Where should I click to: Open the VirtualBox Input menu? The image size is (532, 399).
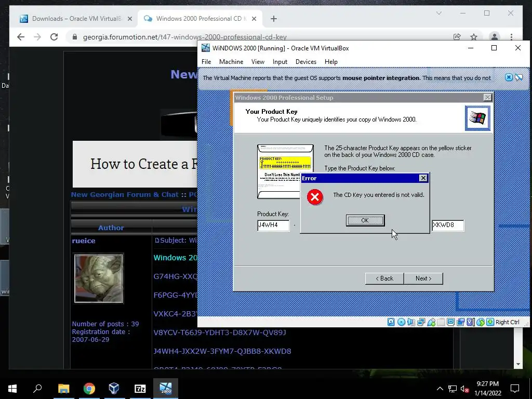(x=280, y=62)
